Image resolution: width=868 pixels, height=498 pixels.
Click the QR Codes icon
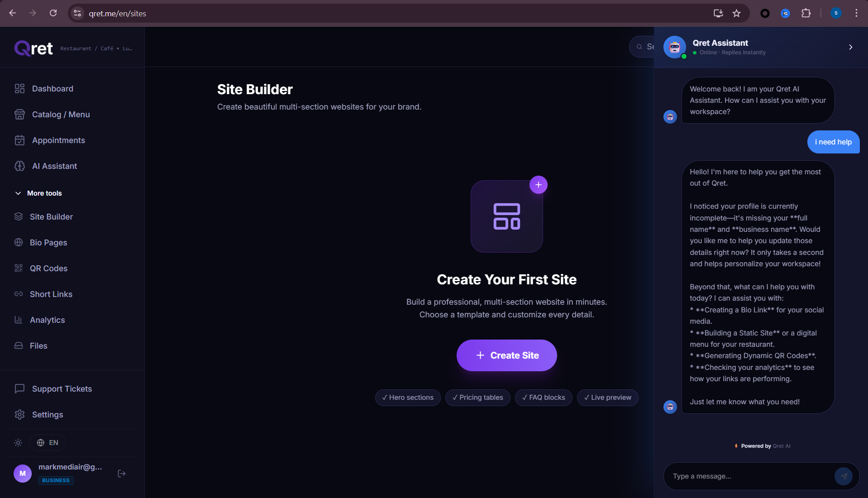[x=19, y=268]
